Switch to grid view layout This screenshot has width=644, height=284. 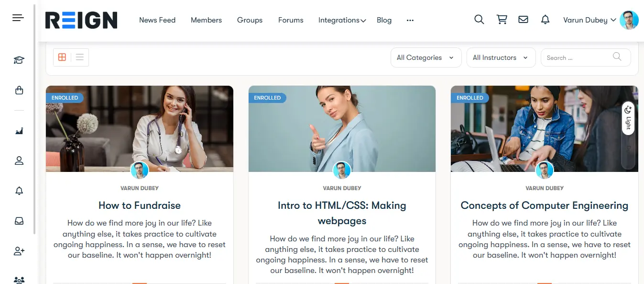(x=62, y=57)
